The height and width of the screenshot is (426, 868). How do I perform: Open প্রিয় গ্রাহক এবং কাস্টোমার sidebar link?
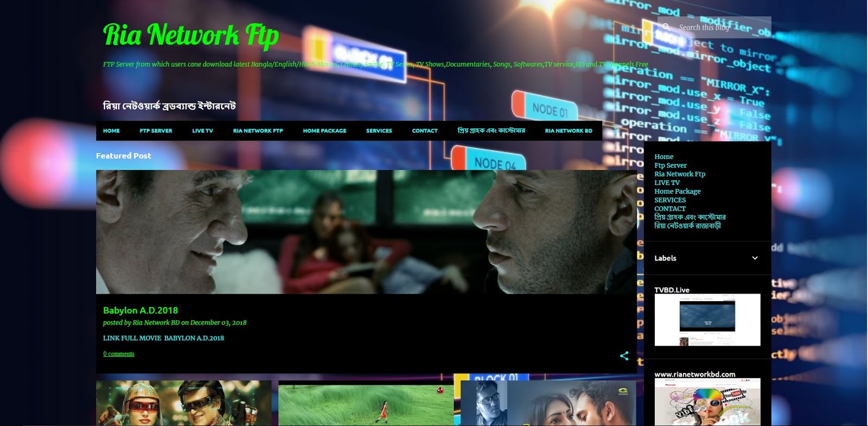[x=690, y=217]
